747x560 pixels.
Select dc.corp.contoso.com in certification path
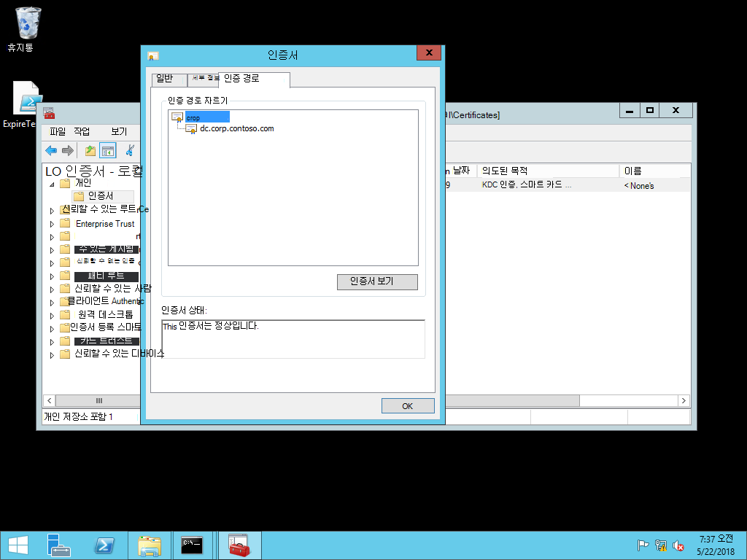pos(237,128)
